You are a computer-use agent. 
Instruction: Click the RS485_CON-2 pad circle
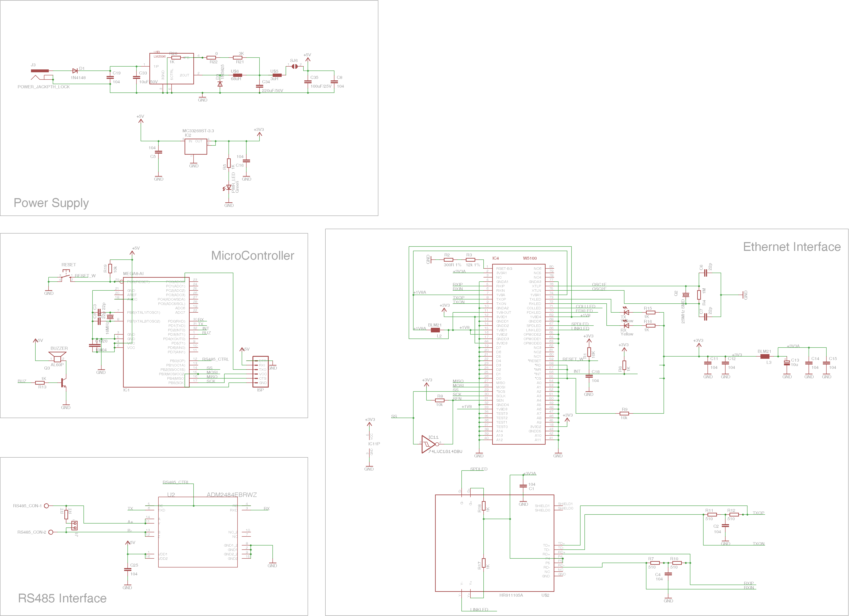coord(51,532)
